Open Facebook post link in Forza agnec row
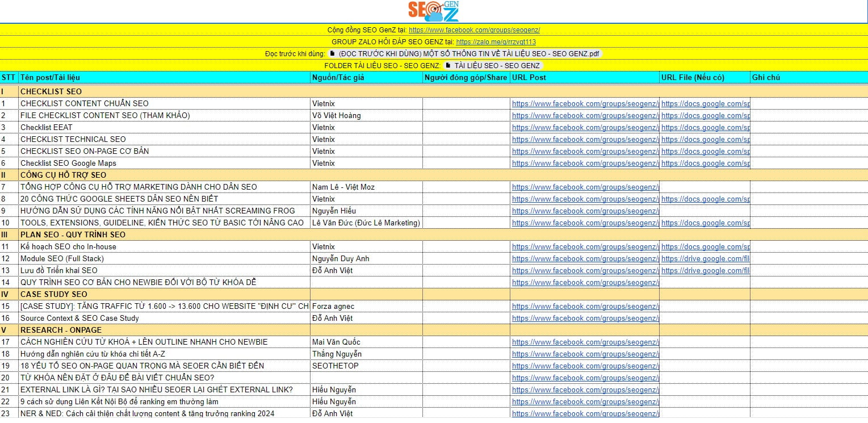The image size is (868, 423). [585, 307]
